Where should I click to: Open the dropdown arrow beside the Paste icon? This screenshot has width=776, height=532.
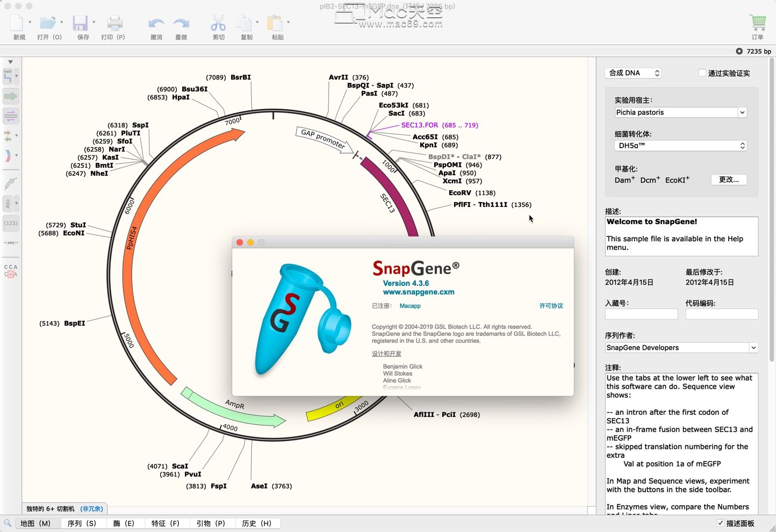tap(289, 23)
